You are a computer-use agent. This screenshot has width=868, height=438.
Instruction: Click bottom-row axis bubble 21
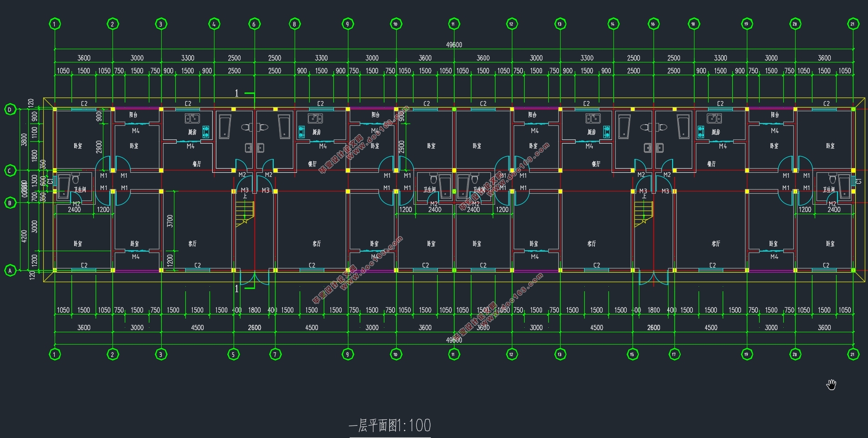click(853, 354)
